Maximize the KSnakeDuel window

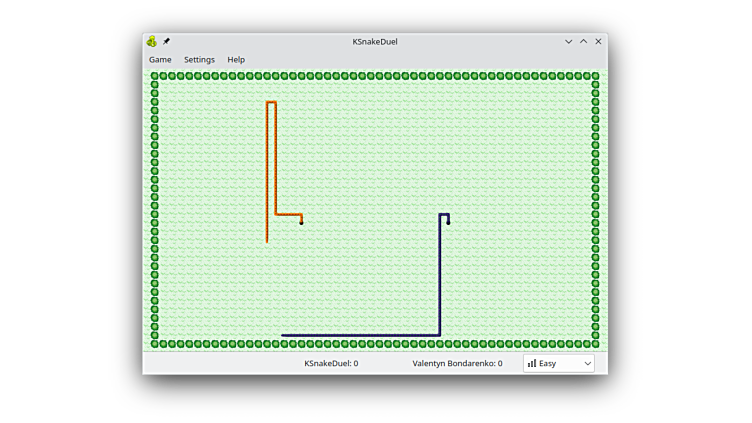[x=584, y=41]
